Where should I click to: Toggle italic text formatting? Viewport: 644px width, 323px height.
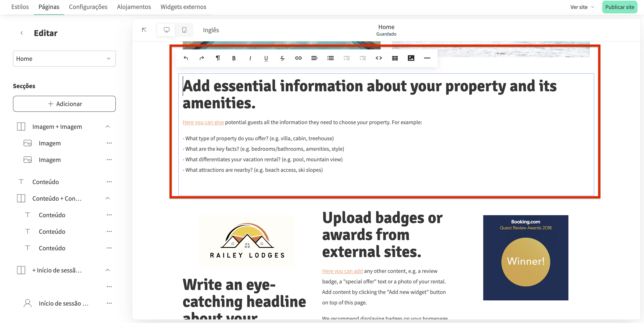(250, 58)
